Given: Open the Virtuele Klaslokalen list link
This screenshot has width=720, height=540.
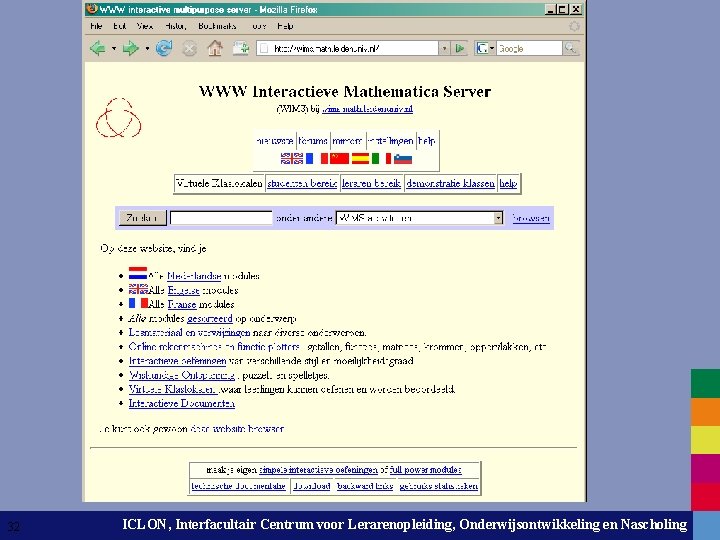Looking at the screenshot, I should (x=172, y=389).
